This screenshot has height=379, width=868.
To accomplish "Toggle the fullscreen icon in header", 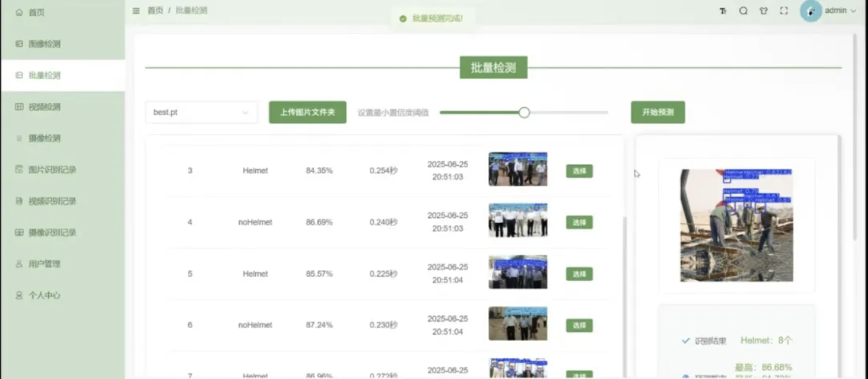I will pyautogui.click(x=784, y=11).
